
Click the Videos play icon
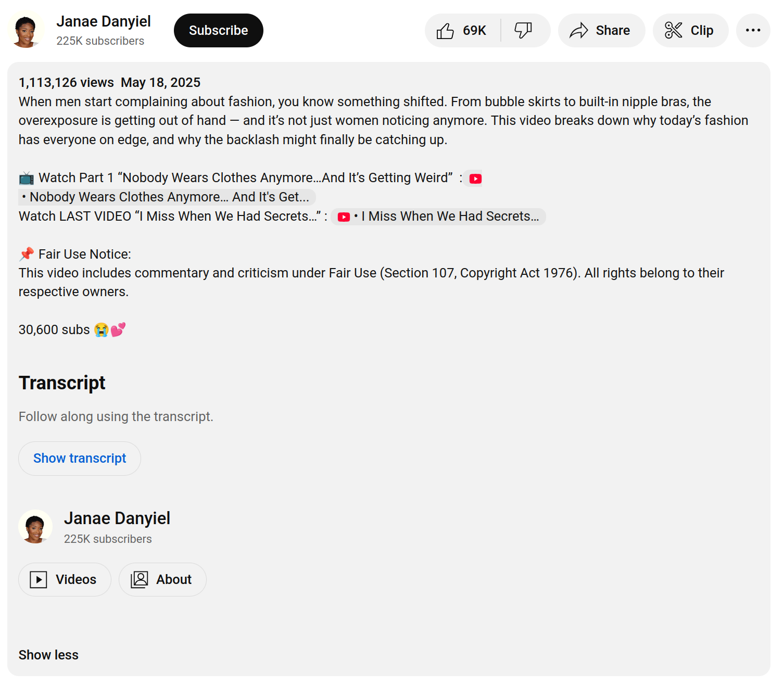click(x=39, y=579)
